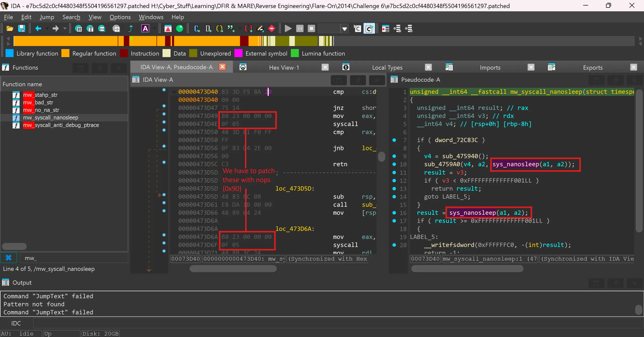644x337 pixels.
Task: Click the IDC command input field
Action: point(327,323)
